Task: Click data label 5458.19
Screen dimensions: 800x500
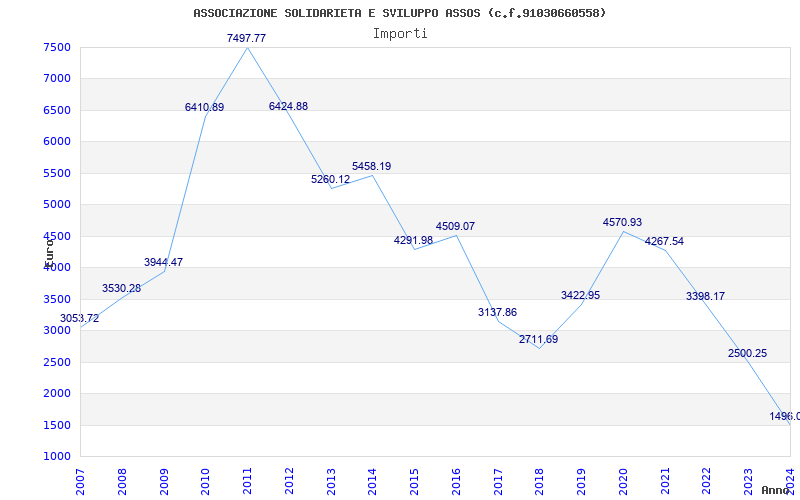Action: click(x=371, y=166)
